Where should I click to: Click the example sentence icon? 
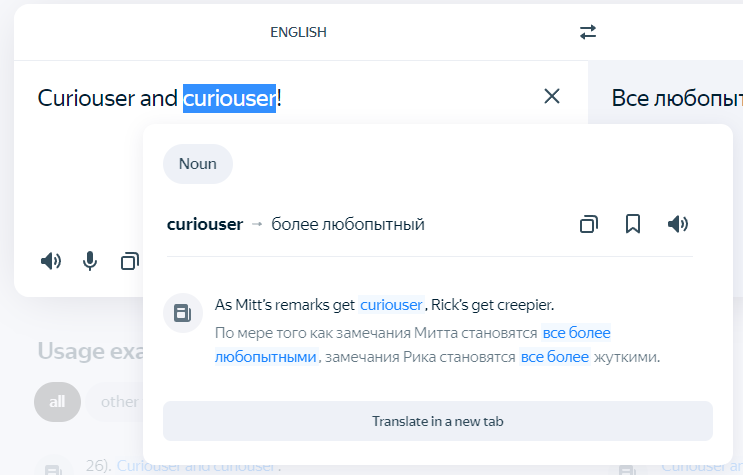[x=182, y=313]
